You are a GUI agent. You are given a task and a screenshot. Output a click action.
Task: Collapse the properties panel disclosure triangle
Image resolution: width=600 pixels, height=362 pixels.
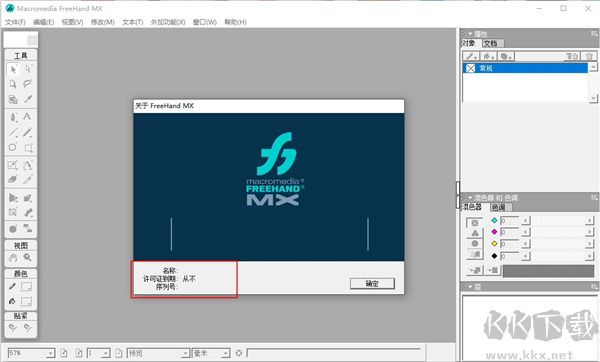tap(470, 34)
